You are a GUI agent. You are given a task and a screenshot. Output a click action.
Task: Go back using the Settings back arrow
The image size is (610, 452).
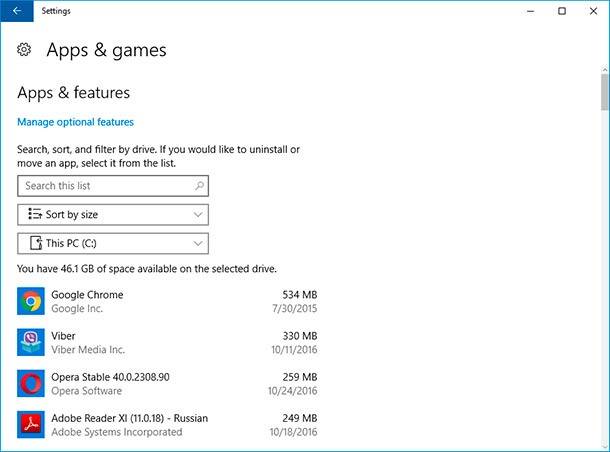[x=17, y=11]
